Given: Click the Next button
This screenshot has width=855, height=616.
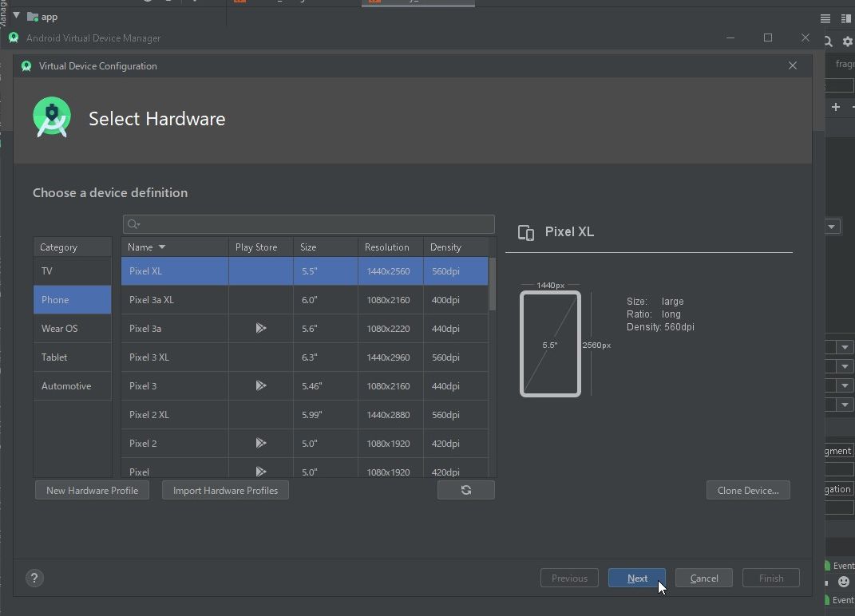Looking at the screenshot, I should pyautogui.click(x=636, y=578).
